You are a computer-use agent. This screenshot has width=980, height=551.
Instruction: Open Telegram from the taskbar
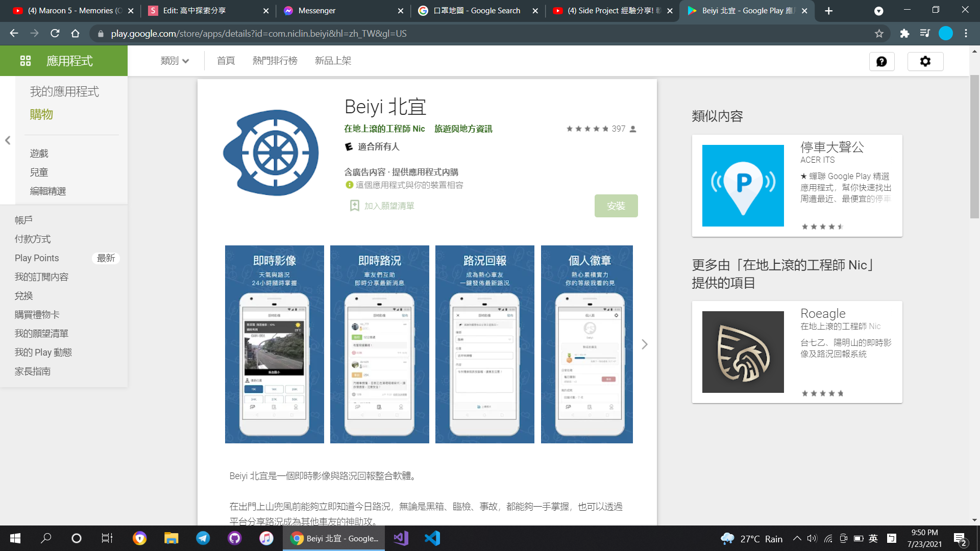click(203, 538)
